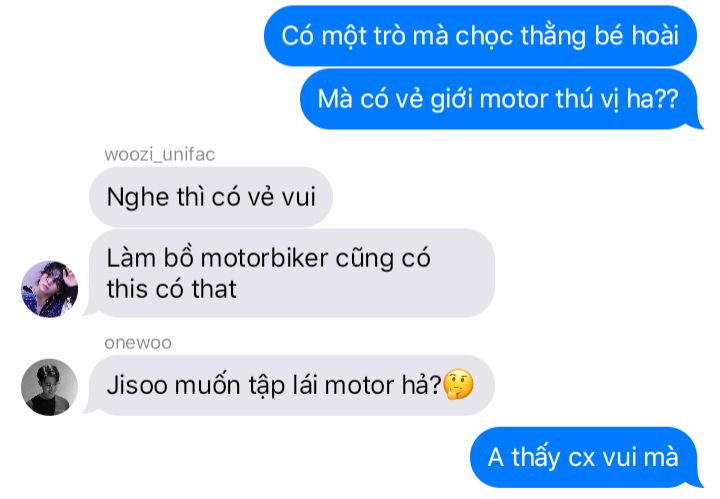The width and height of the screenshot is (720, 499).
Task: Click the woozi_unifac sender name
Action: (159, 154)
